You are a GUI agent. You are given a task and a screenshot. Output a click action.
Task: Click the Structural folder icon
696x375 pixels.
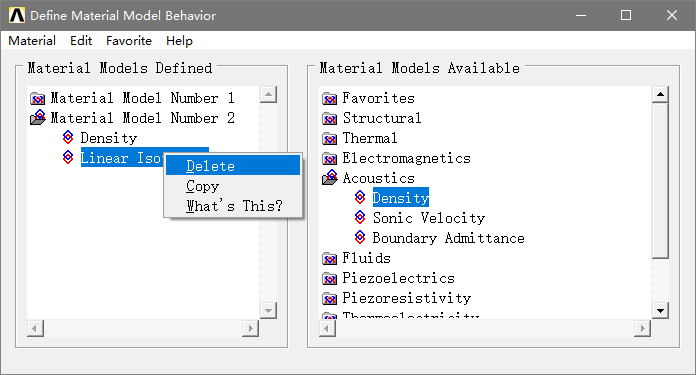tap(329, 118)
